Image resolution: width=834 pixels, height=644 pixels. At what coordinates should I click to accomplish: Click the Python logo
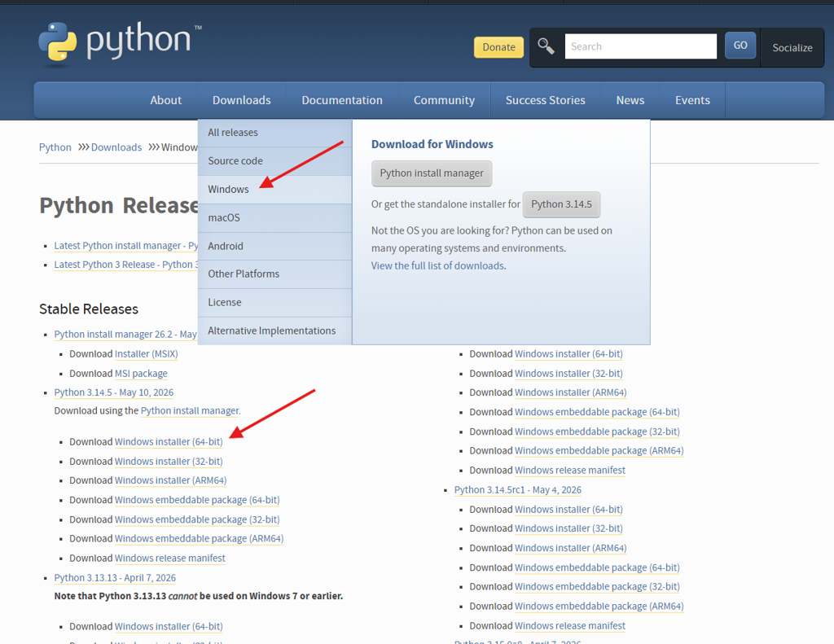pyautogui.click(x=120, y=42)
